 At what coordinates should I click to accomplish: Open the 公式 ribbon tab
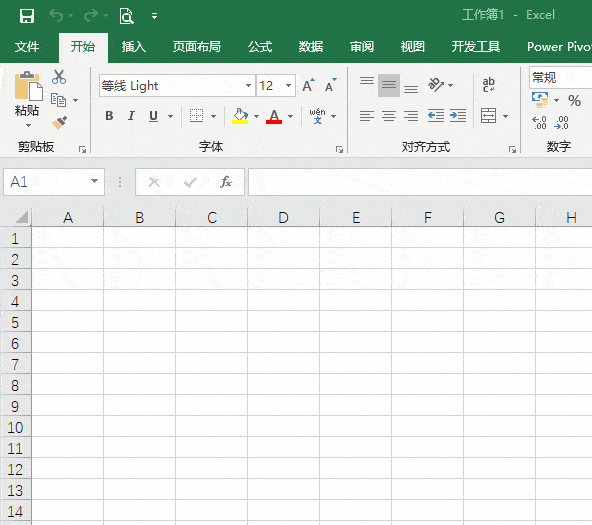(260, 47)
